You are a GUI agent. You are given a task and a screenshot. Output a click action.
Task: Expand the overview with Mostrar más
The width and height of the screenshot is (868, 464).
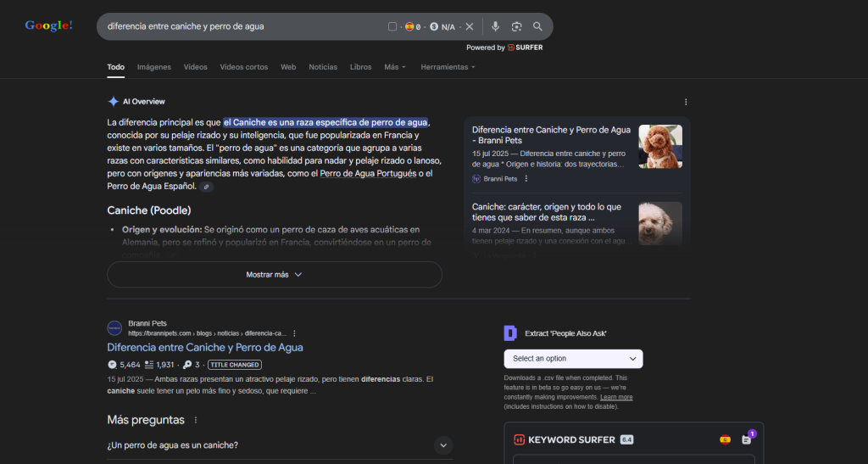(275, 275)
